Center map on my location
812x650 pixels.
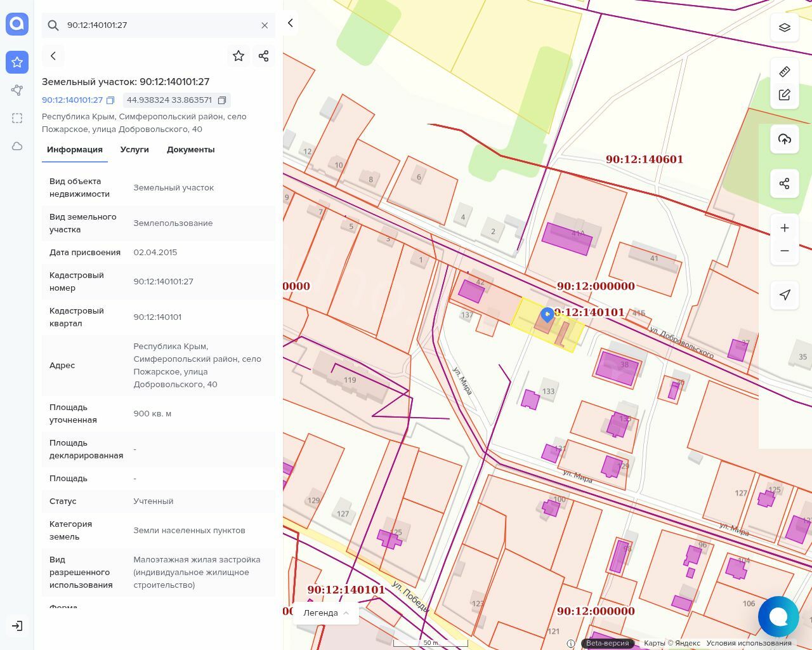click(x=784, y=295)
